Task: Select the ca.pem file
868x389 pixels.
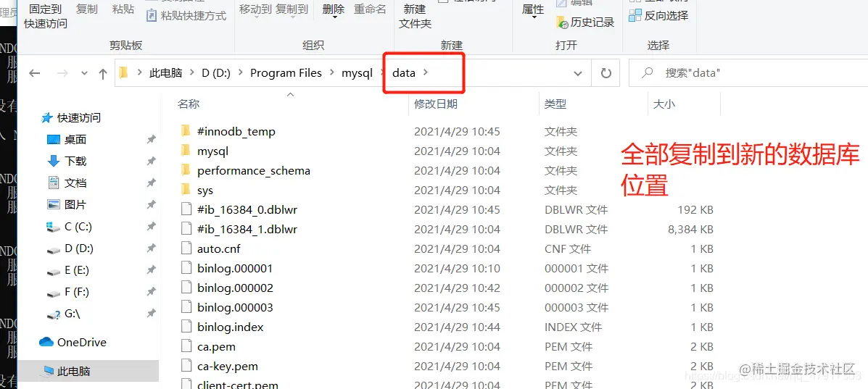Action: click(208, 347)
